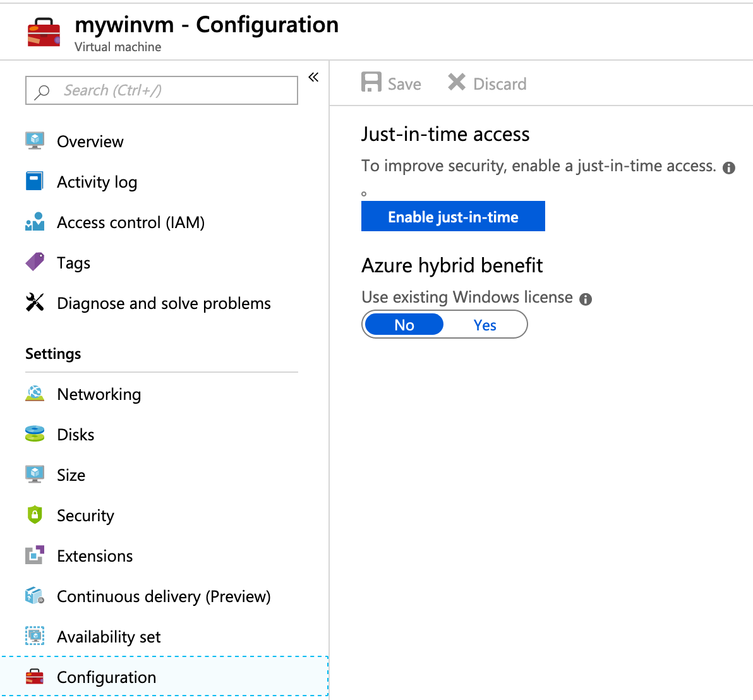Image resolution: width=753 pixels, height=700 pixels.
Task: Collapse the sidebar with double chevron
Action: [x=313, y=77]
